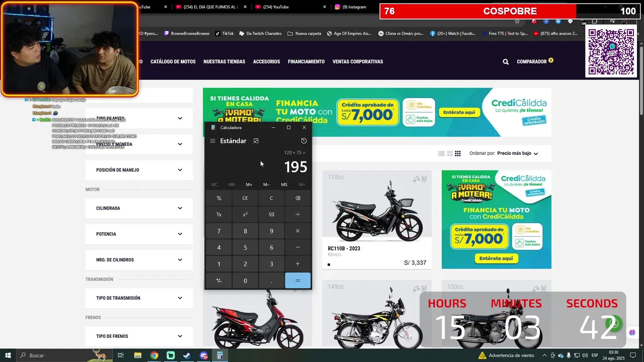Click digit 0 on Calculator keypad

click(x=245, y=281)
